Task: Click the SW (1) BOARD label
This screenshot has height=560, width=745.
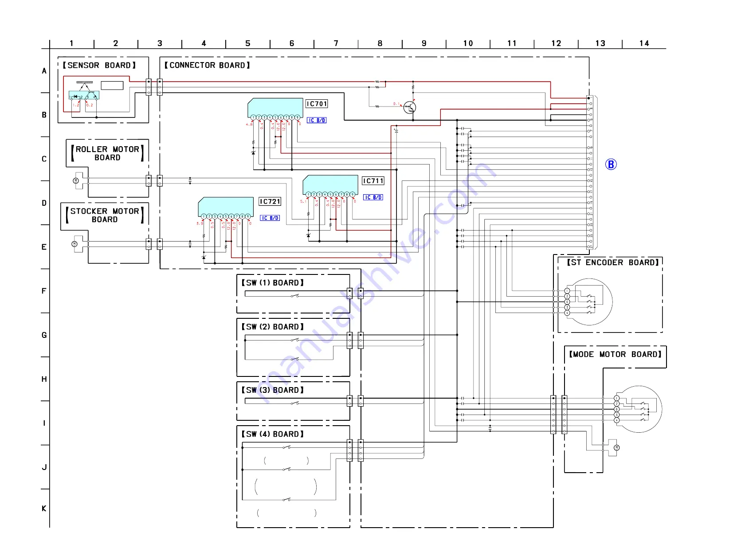Action: click(273, 283)
